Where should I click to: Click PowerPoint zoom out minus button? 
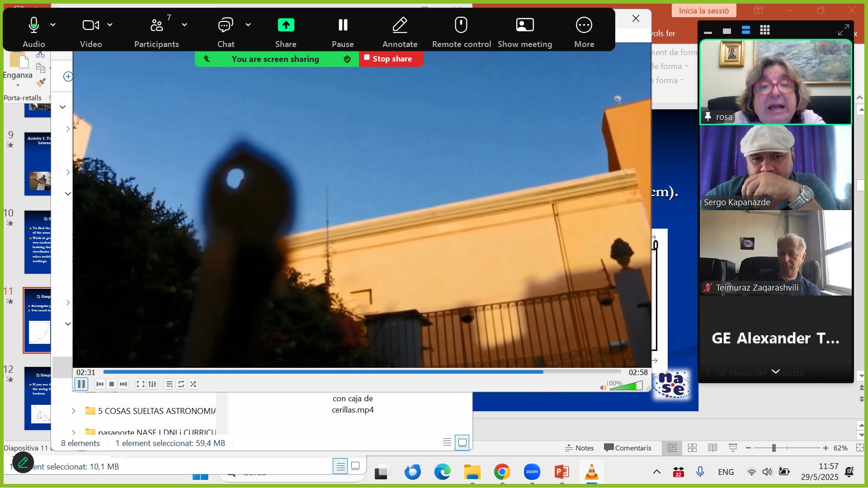(748, 448)
